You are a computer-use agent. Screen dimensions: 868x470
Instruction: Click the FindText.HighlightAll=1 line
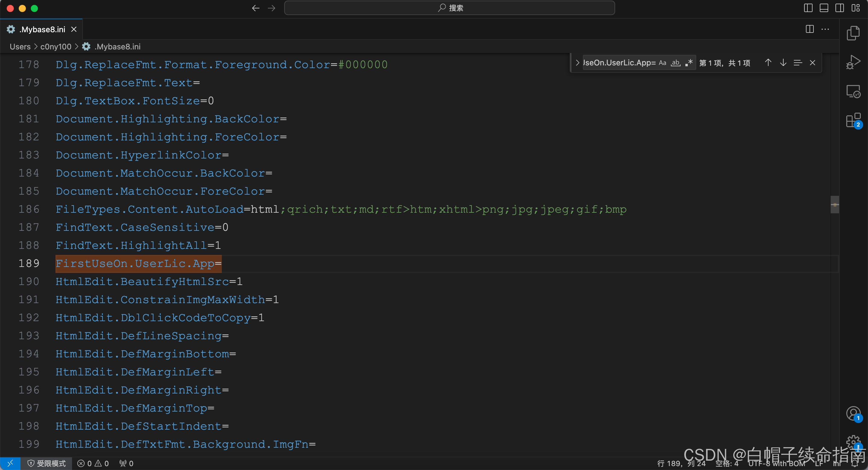click(x=138, y=245)
